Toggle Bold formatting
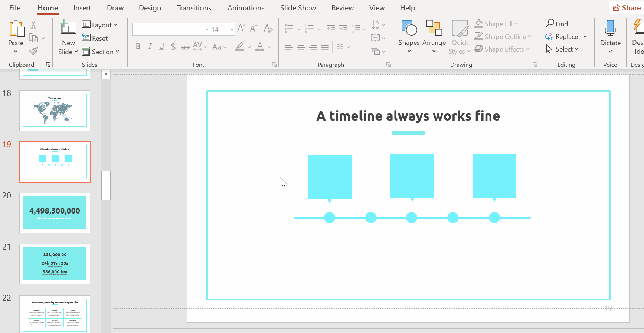 click(138, 47)
